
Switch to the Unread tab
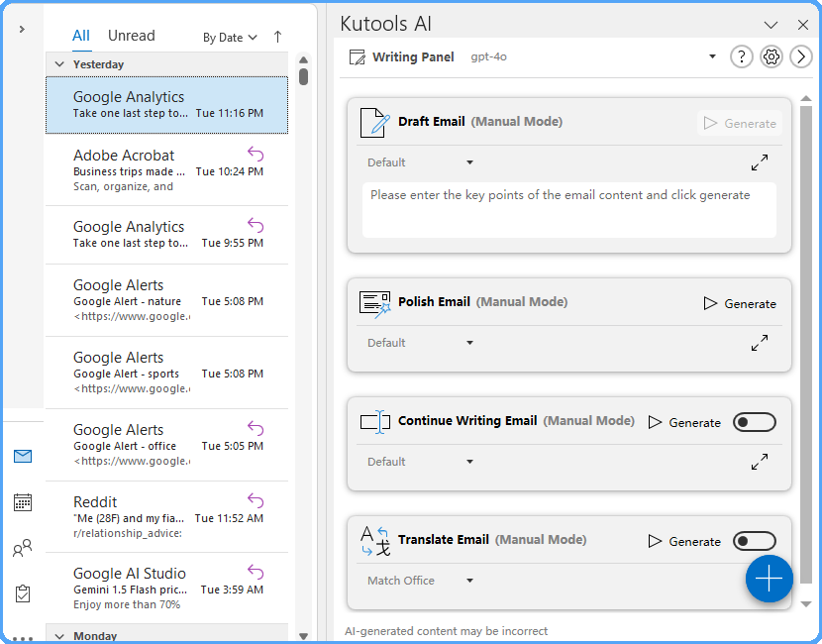(x=131, y=35)
